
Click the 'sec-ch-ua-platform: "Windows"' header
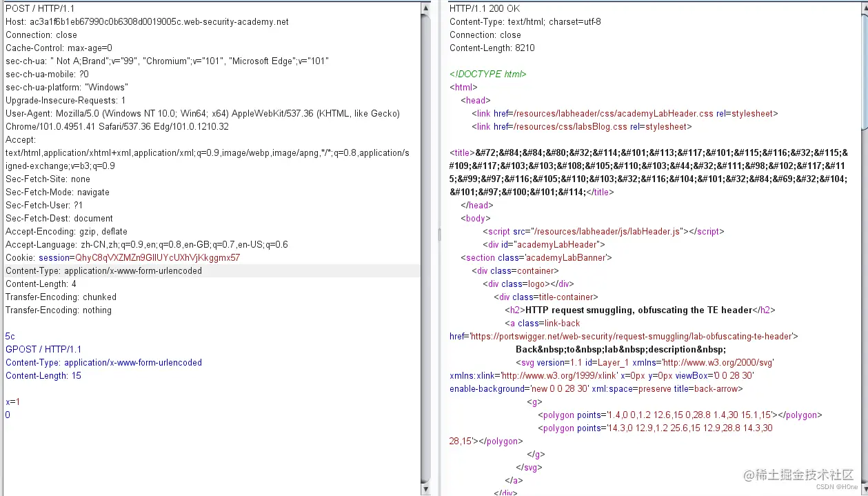[x=66, y=87]
